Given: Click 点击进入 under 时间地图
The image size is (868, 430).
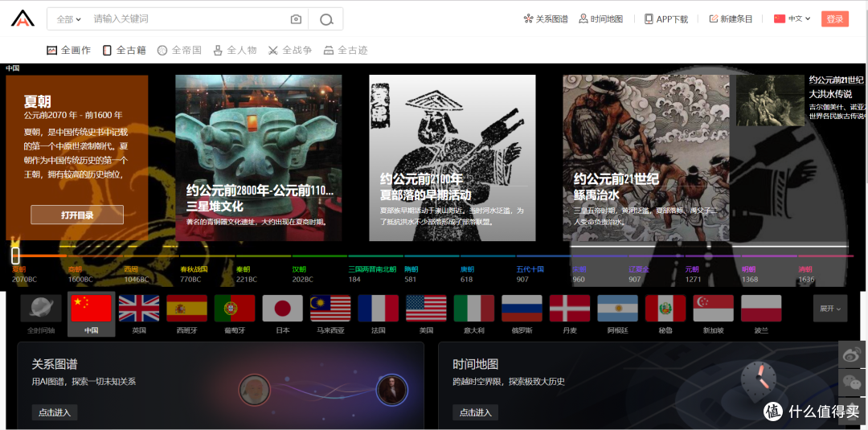Looking at the screenshot, I should [475, 412].
